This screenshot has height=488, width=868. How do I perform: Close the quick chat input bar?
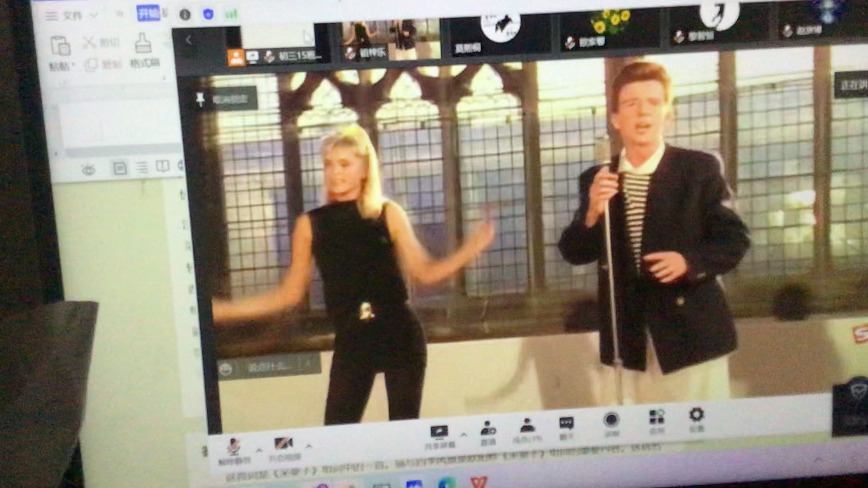[308, 363]
